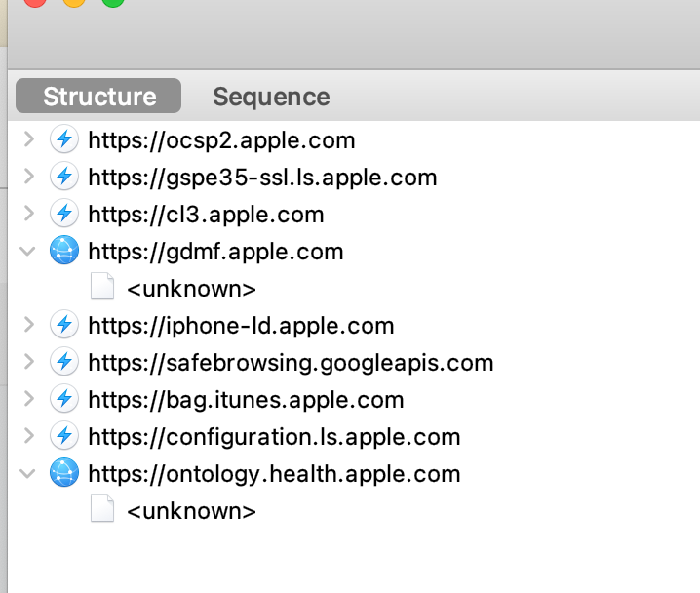The width and height of the screenshot is (700, 593).
Task: Select <unknown> entry under gdmf.apple.com
Action: point(191,289)
